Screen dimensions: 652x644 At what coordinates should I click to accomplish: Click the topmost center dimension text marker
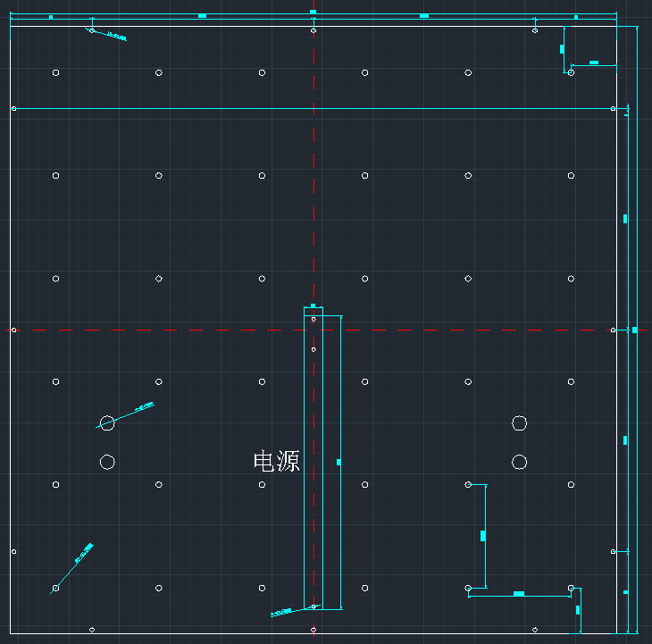(313, 12)
